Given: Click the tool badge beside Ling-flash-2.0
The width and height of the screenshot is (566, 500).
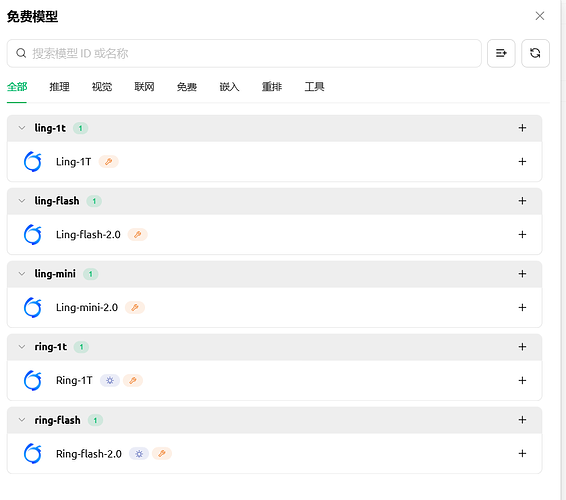Looking at the screenshot, I should click(138, 234).
